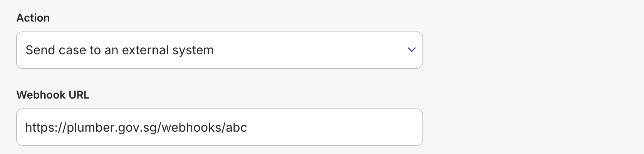Select the "Send case to an external system" text

[x=119, y=50]
